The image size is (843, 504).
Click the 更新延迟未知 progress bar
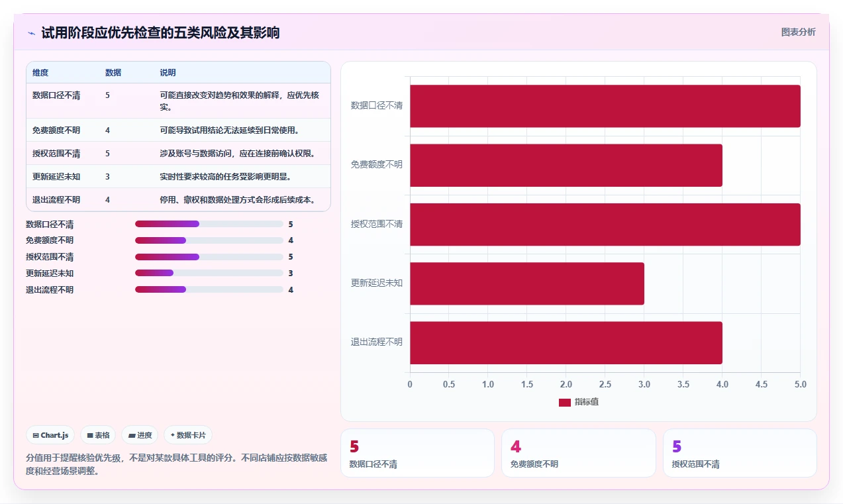[209, 273]
